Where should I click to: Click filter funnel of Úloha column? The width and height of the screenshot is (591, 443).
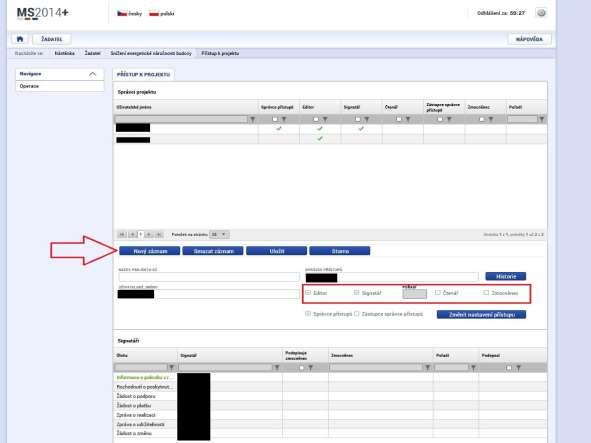tap(171, 367)
